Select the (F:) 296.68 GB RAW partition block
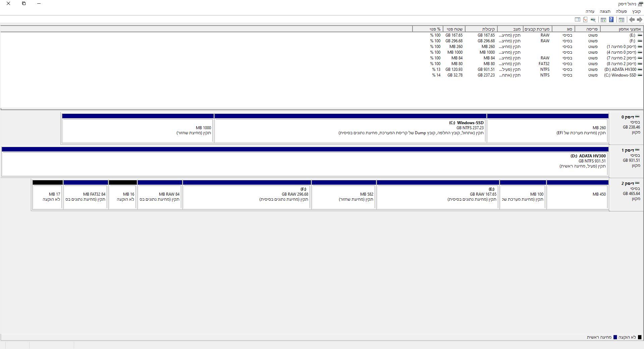Viewport: 644px width, 349px height. coord(247,194)
